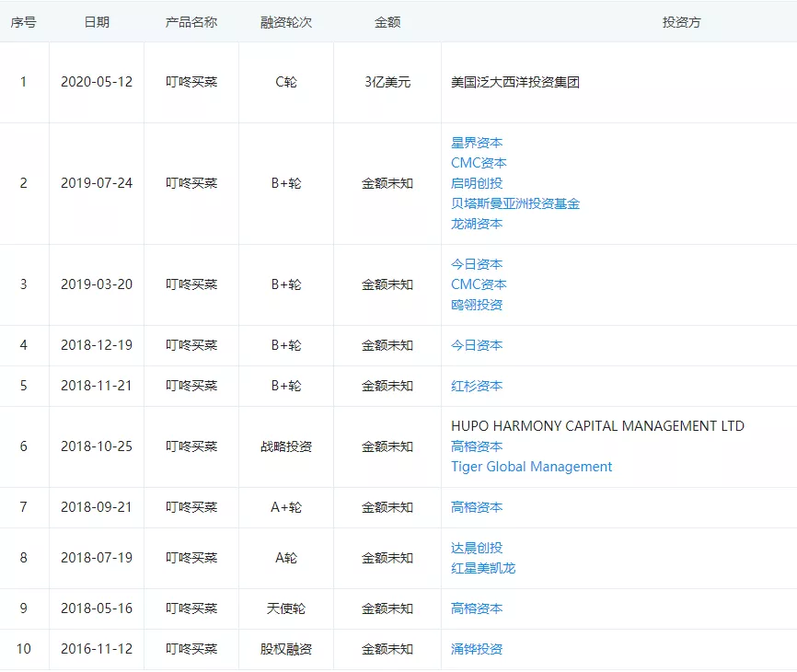Image resolution: width=797 pixels, height=672 pixels.
Task: Click row number 10
Action: [23, 649]
